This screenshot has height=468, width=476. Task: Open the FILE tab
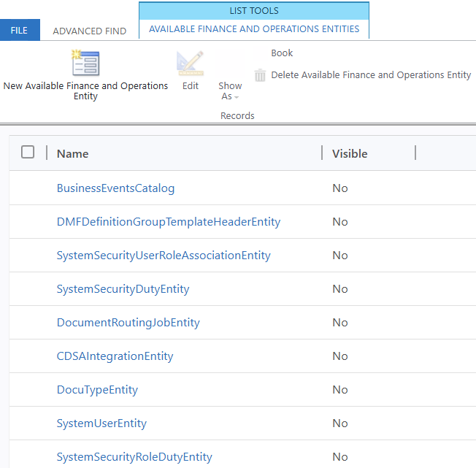coord(20,31)
